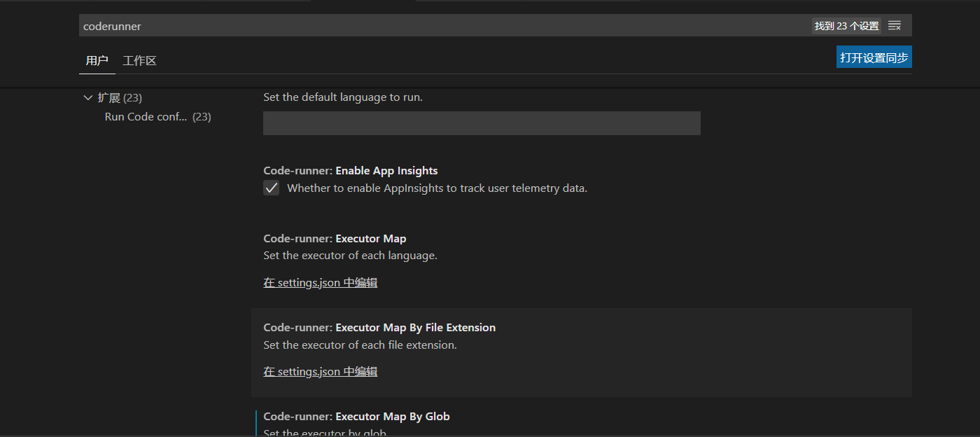Viewport: 980px width, 437px height.
Task: Switch to the 用户 settings tab
Action: [97, 60]
